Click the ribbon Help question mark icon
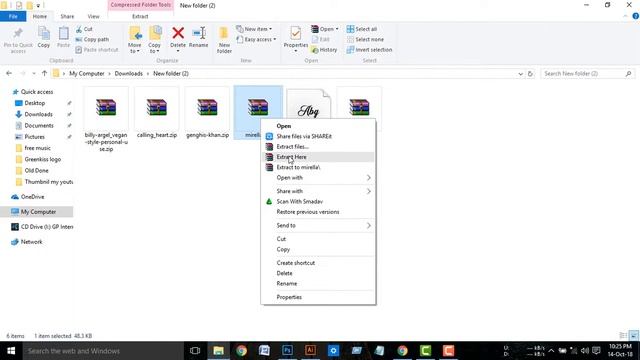Image resolution: width=640 pixels, height=360 pixels. [x=636, y=16]
